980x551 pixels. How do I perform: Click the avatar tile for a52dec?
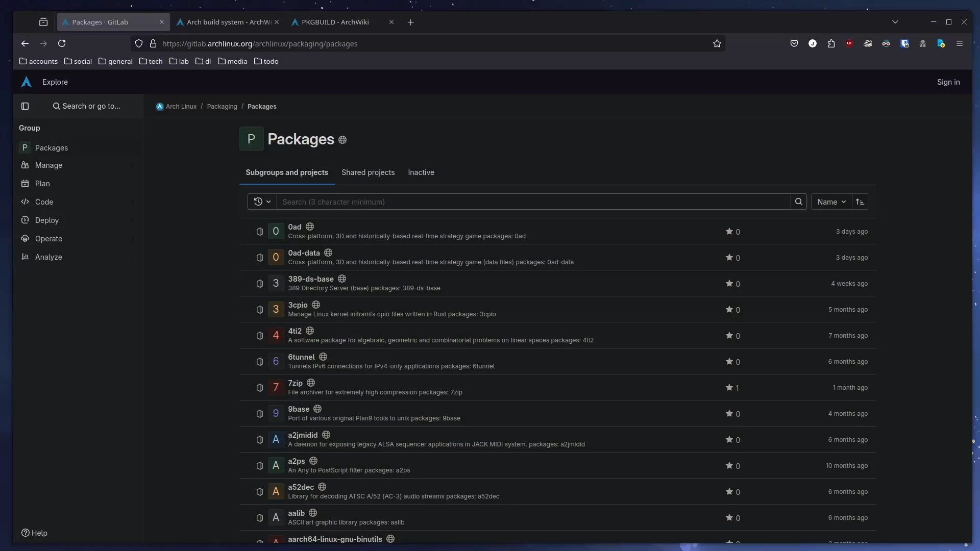click(x=276, y=491)
